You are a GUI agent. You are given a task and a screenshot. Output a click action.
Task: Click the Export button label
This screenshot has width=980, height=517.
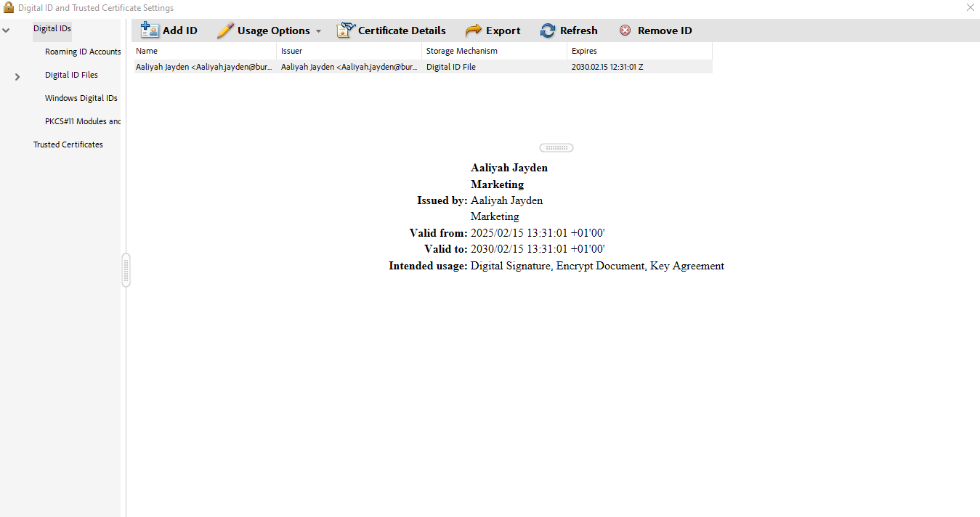click(x=503, y=30)
